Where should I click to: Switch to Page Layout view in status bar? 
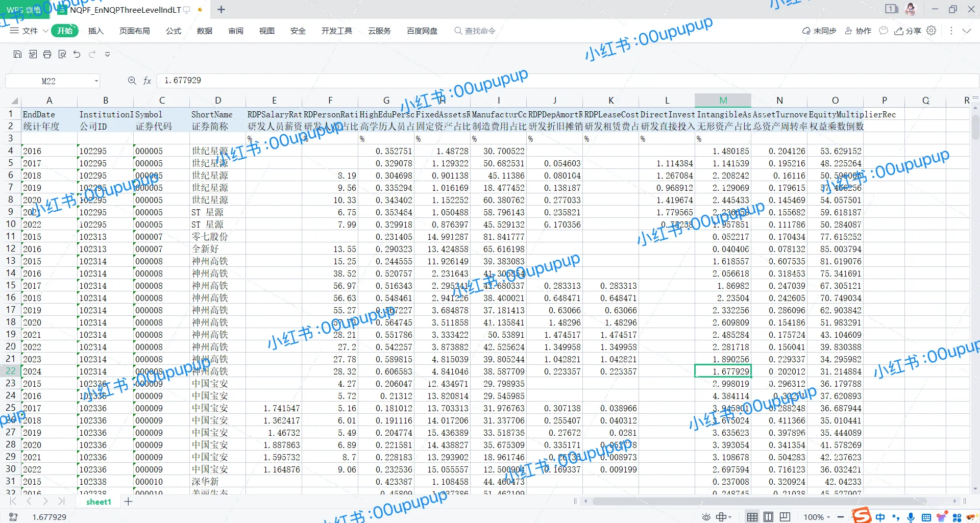pos(768,517)
